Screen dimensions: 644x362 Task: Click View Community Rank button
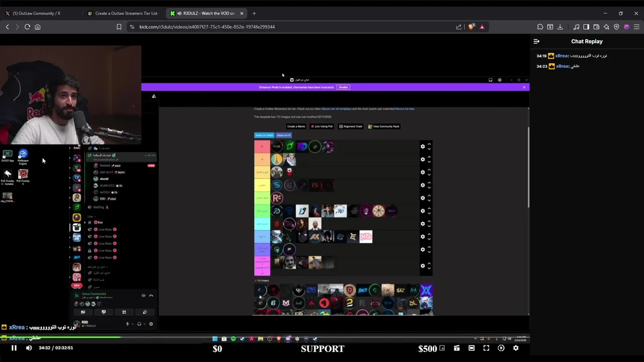point(384,127)
